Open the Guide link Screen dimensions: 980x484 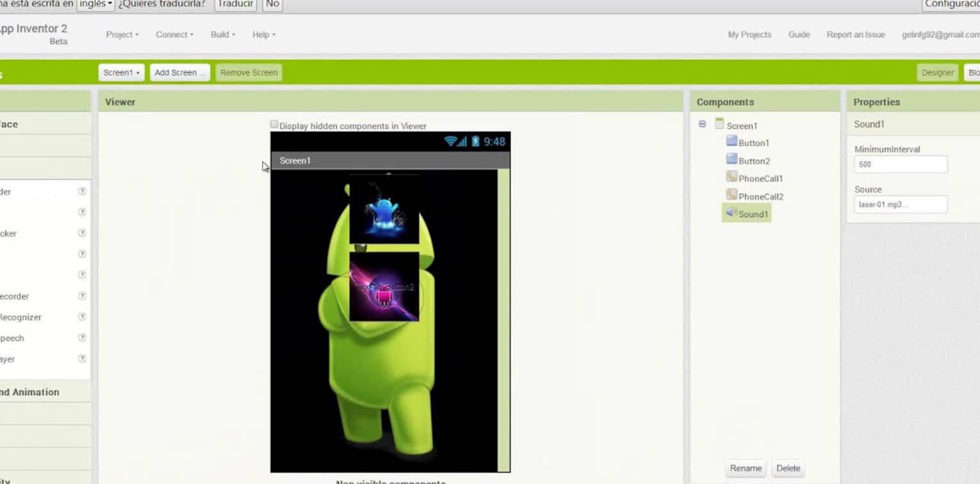(799, 35)
